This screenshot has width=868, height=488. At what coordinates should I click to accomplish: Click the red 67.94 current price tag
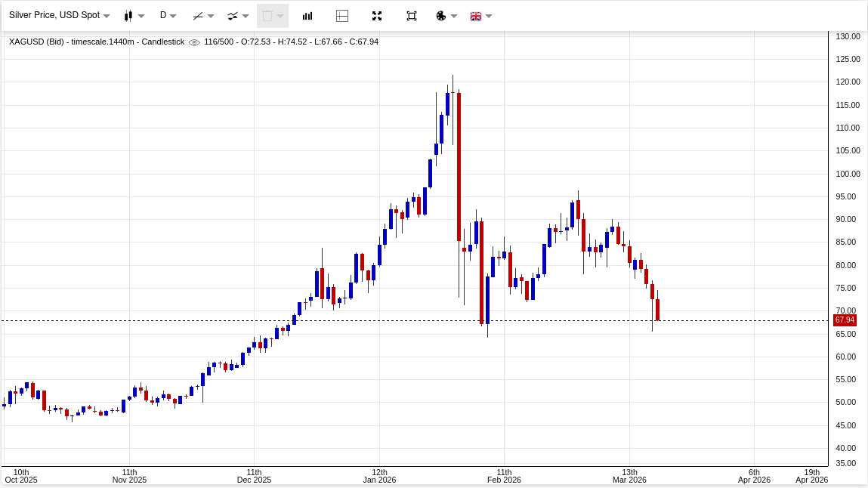845,320
